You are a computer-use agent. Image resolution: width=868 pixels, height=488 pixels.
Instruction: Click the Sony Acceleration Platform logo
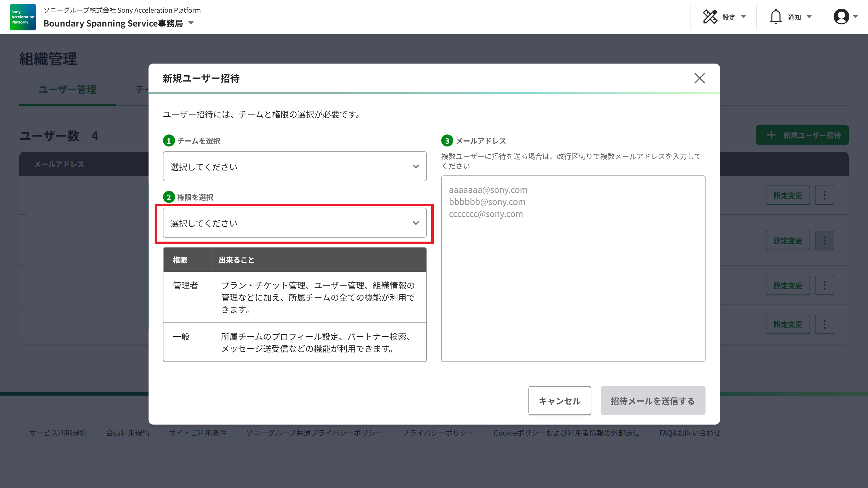[22, 17]
